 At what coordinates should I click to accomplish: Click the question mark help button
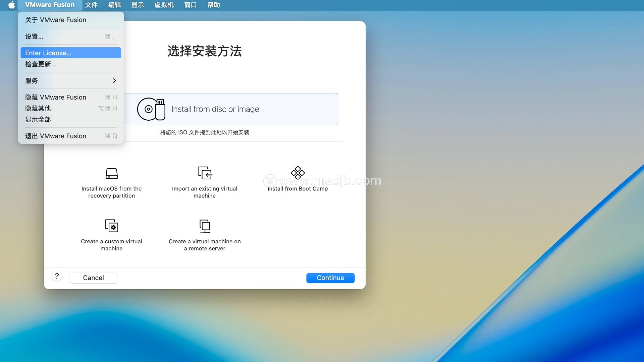click(57, 277)
